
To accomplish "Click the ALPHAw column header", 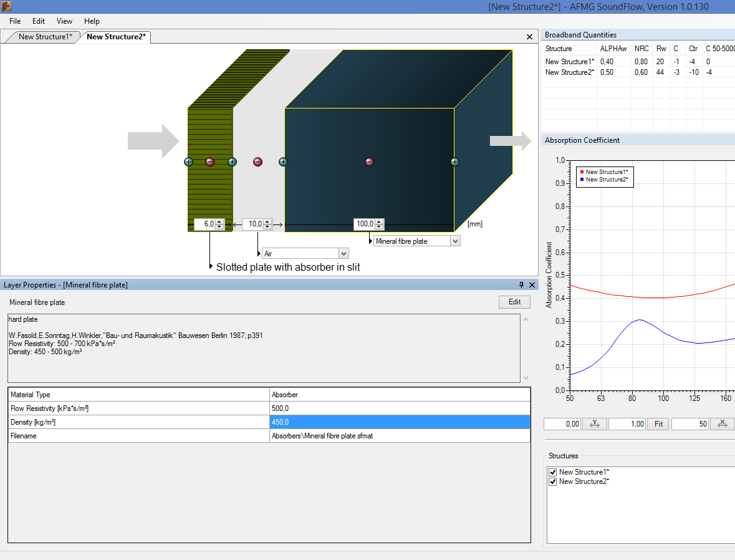I will [x=613, y=48].
